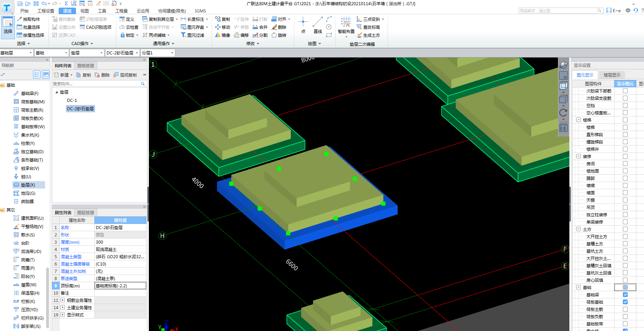Collapse the 装修 group in display settings

578,156
